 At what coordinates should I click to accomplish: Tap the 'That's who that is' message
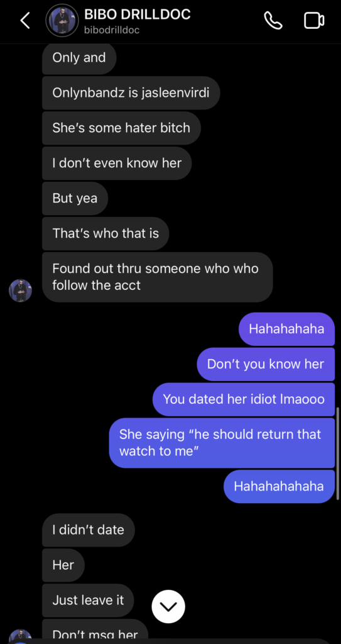106,233
